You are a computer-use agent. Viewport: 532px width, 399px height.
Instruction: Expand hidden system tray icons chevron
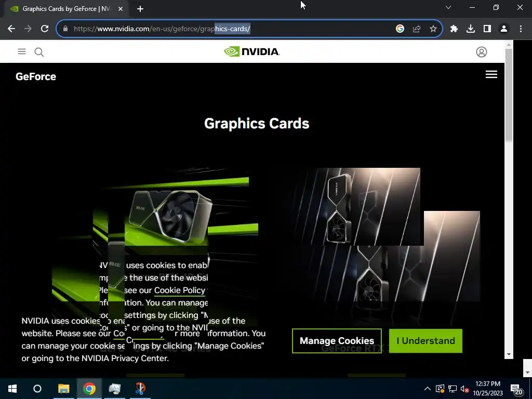428,389
